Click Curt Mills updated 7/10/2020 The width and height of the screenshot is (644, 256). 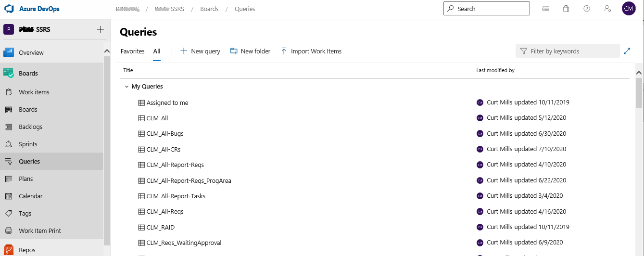point(526,149)
